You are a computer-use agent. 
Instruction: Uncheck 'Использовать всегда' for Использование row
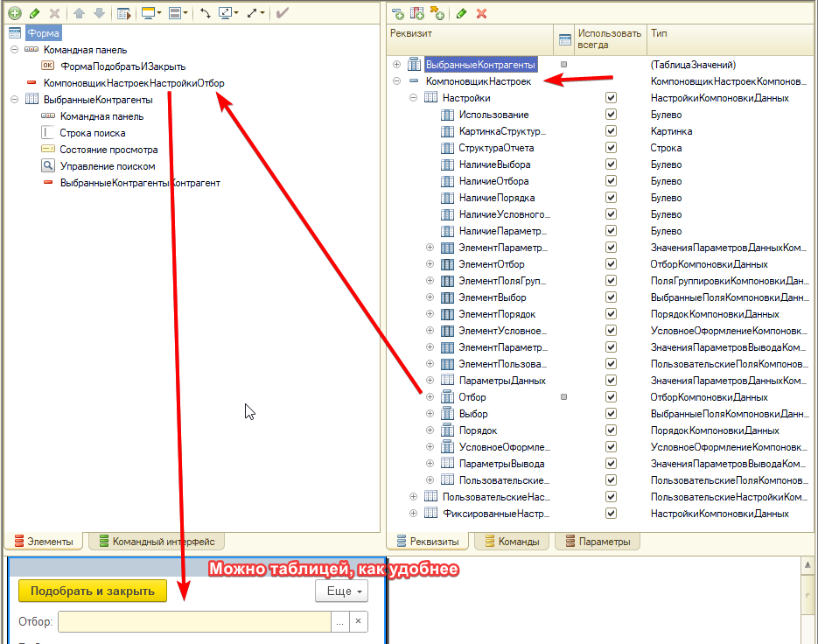tap(611, 115)
